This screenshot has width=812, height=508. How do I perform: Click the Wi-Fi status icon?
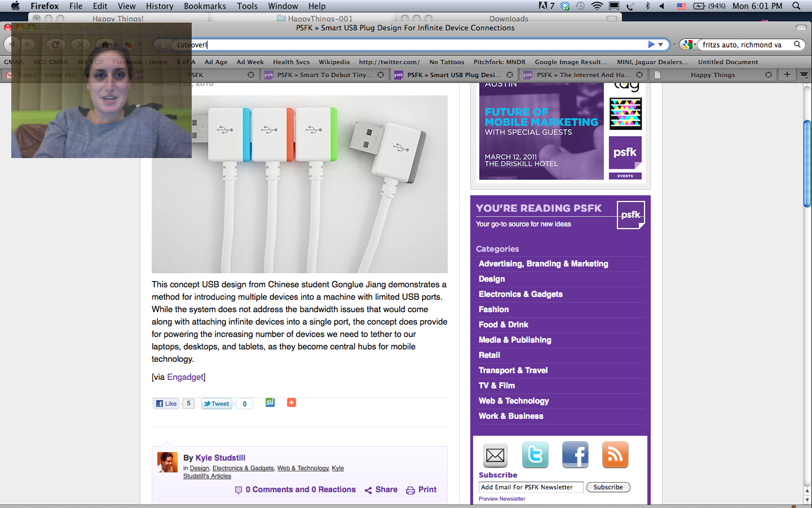point(597,6)
